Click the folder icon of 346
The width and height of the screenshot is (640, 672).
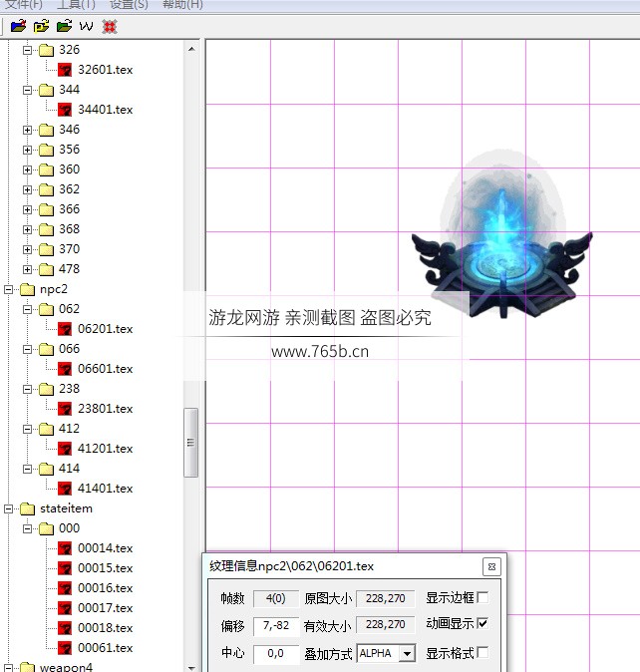46,130
